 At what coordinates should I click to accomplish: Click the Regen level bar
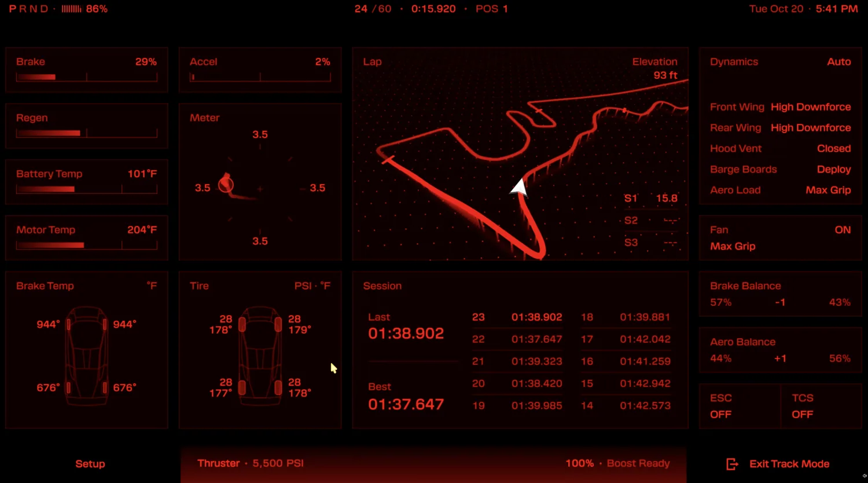point(87,133)
